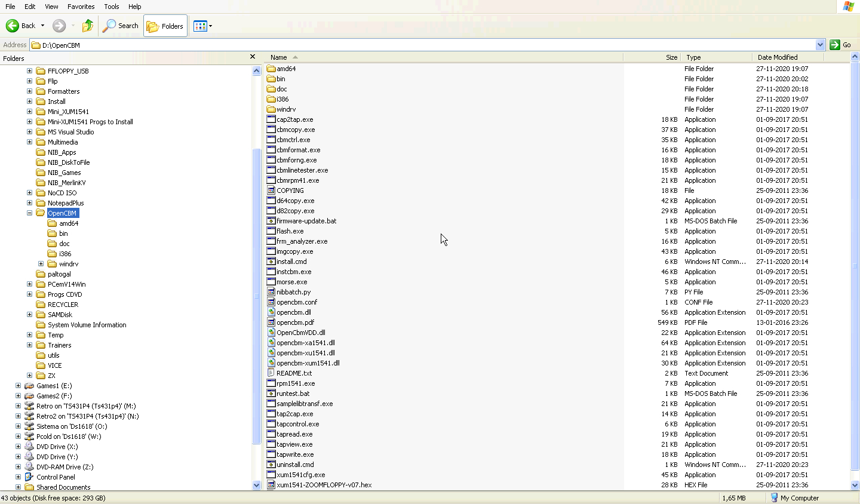Select cbmcopy.exe file icon
This screenshot has height=504, width=860.
pyautogui.click(x=271, y=130)
